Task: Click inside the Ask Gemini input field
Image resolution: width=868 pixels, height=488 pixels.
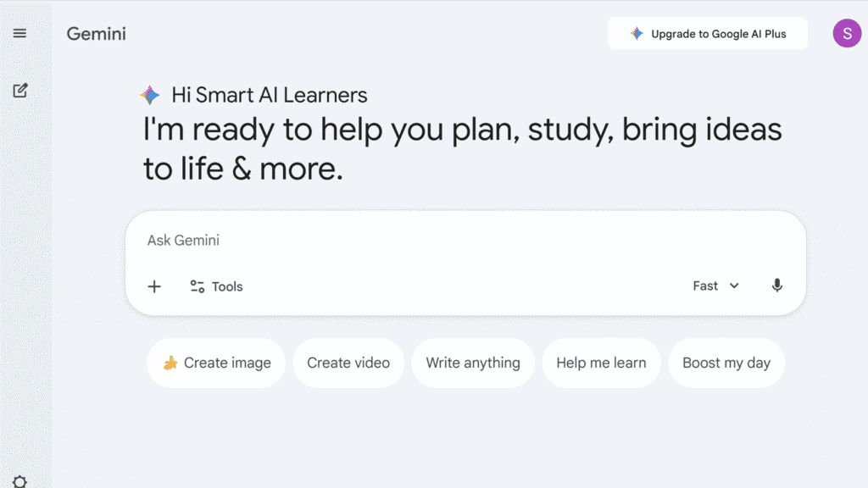Action: pyautogui.click(x=339, y=241)
